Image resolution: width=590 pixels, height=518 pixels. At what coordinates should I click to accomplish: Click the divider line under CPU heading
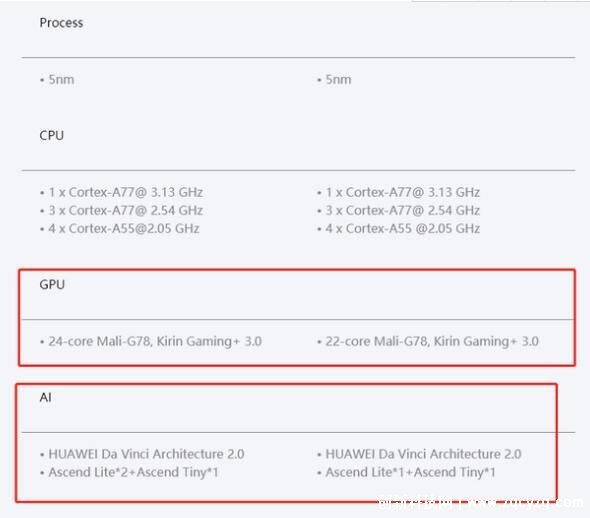pos(298,170)
